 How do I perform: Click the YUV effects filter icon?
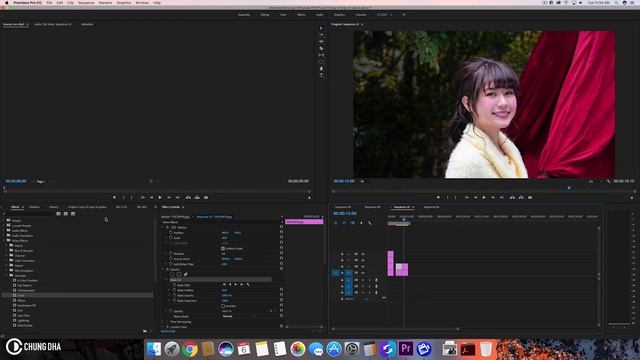coord(73,214)
